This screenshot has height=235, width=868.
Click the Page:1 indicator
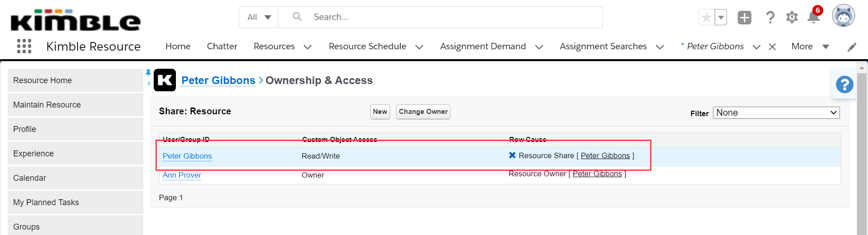pos(171,197)
